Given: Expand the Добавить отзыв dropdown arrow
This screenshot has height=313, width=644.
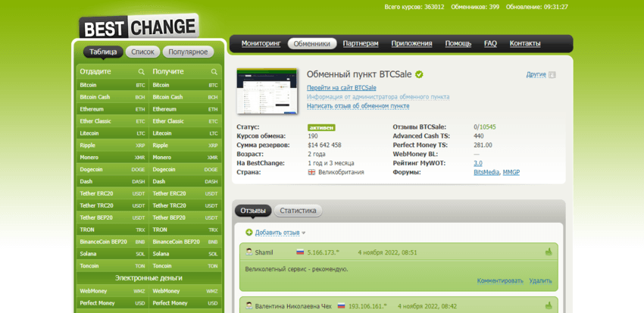Looking at the screenshot, I should click(x=304, y=233).
